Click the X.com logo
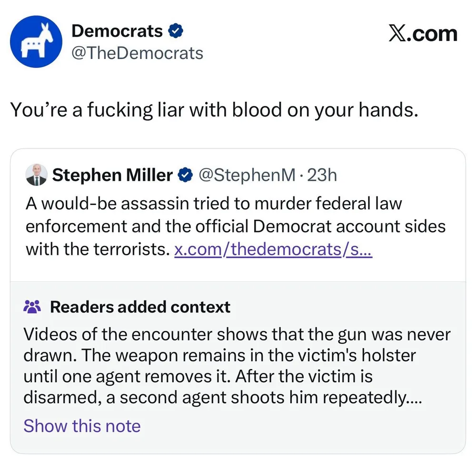 coord(423,34)
